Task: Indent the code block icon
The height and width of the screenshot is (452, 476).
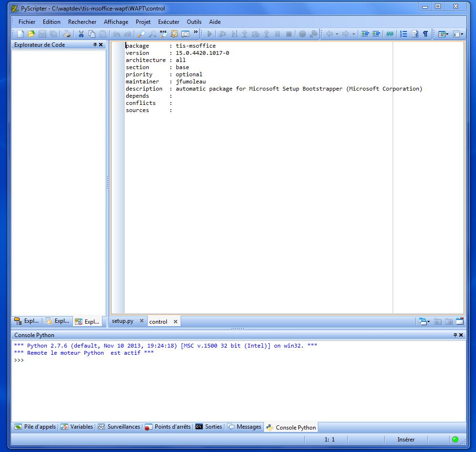Action: point(376,34)
